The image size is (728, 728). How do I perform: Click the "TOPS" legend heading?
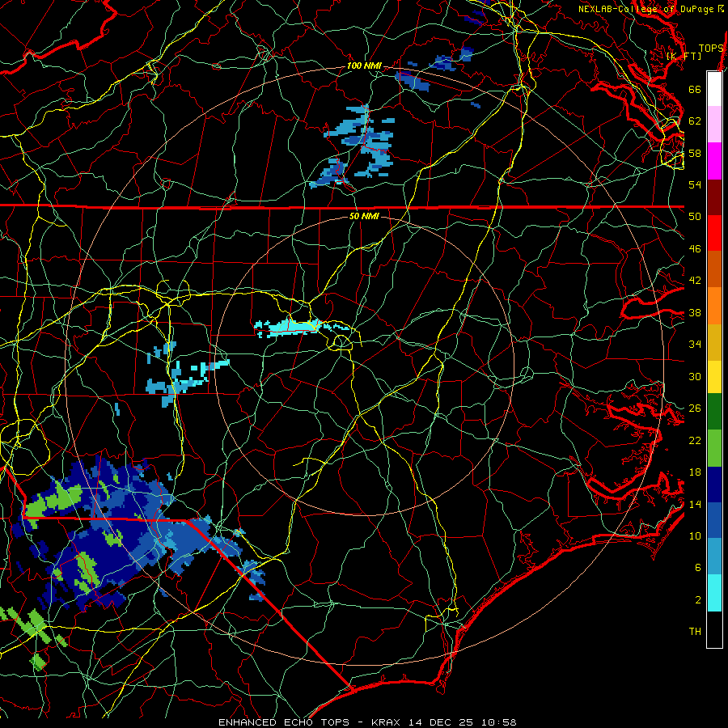[711, 49]
